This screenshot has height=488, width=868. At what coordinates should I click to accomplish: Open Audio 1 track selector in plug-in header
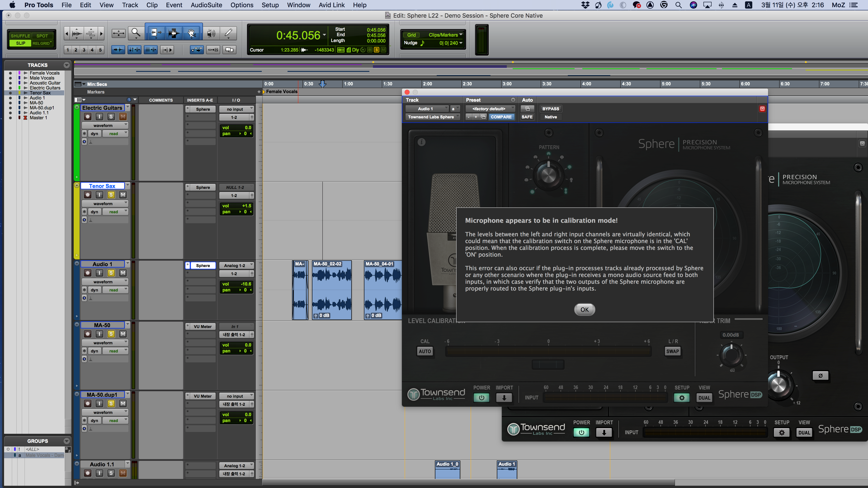pos(427,108)
